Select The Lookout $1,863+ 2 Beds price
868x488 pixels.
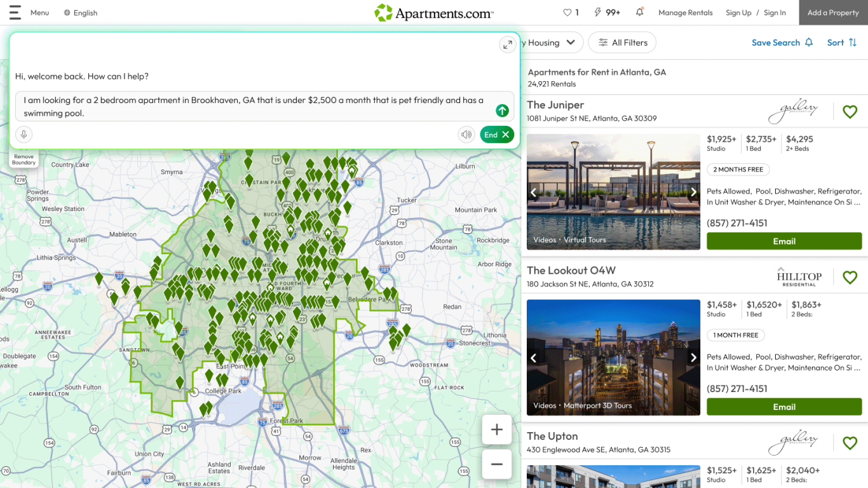[x=806, y=309]
